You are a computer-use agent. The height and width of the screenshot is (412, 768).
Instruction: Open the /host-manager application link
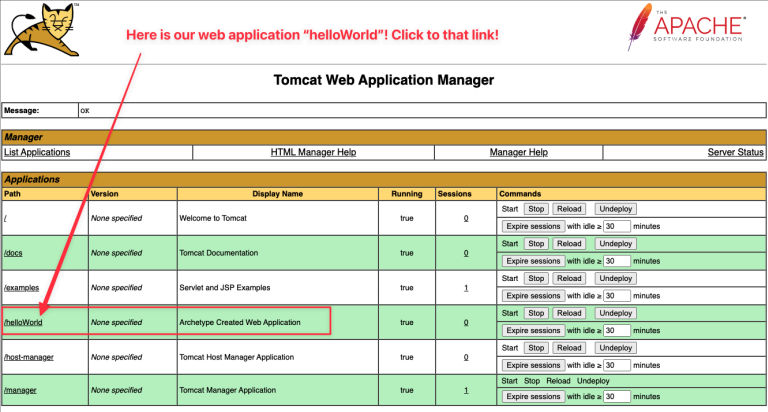pos(29,357)
